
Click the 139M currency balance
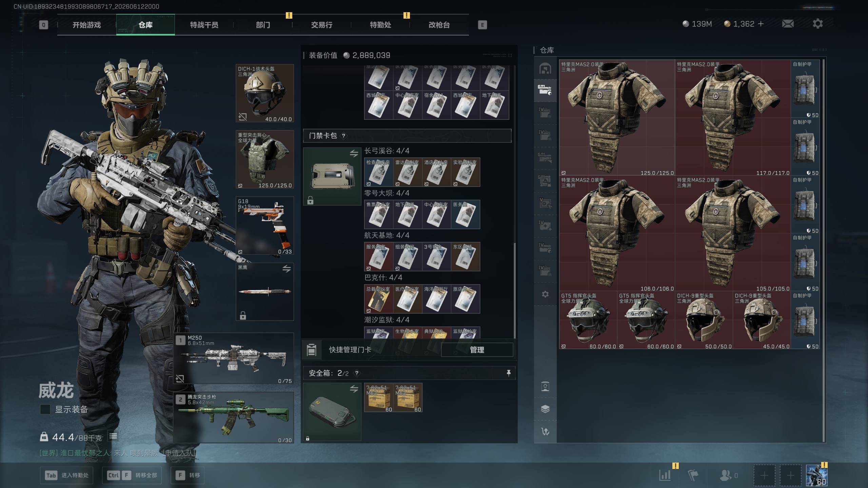[697, 24]
